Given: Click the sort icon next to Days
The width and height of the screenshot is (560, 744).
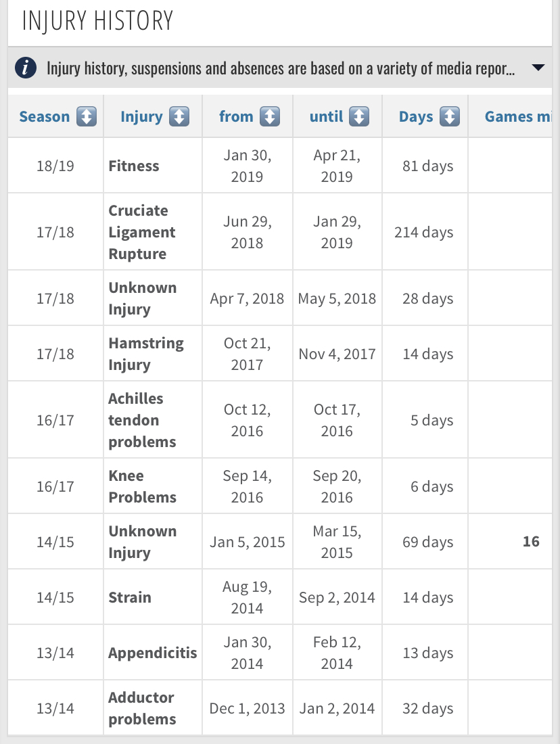Looking at the screenshot, I should (x=450, y=117).
